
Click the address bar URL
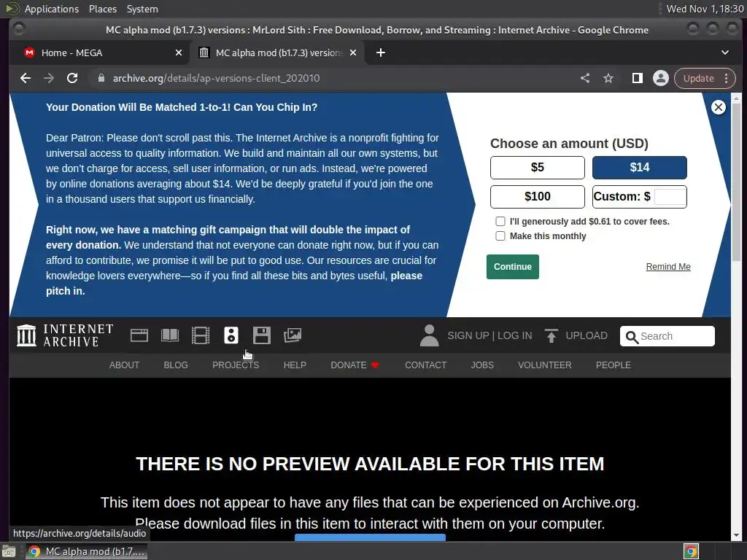[x=216, y=78]
